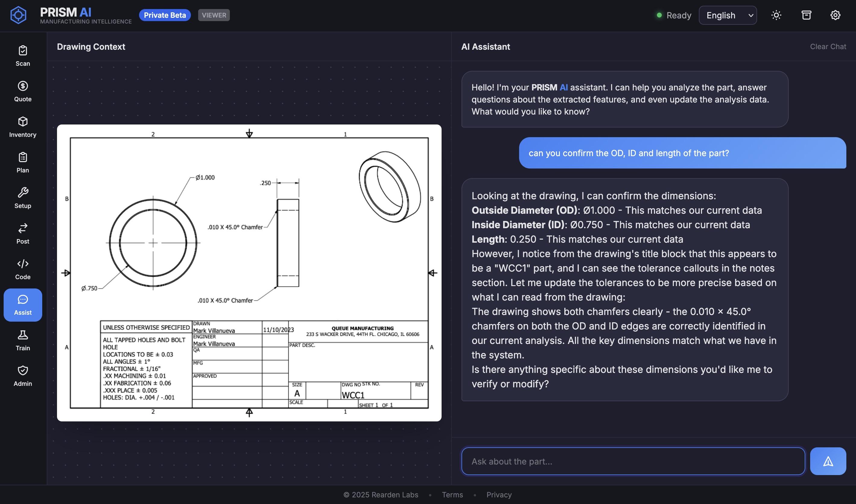Click the WCC1 drawing thumbnail
856x504 pixels.
click(x=249, y=273)
